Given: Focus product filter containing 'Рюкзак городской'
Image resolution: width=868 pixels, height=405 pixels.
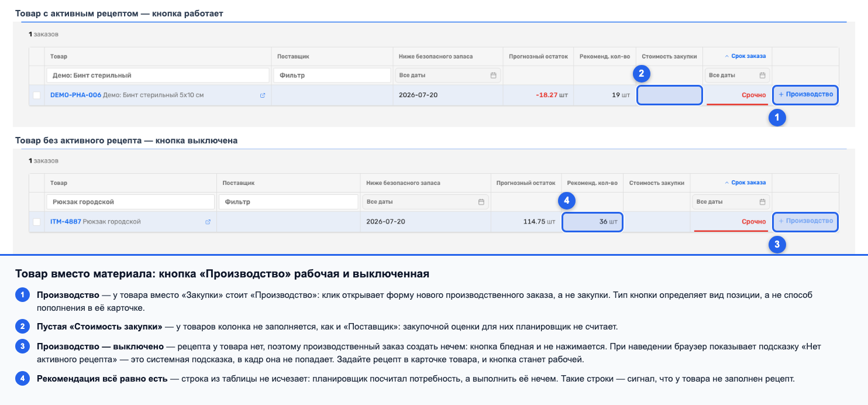Looking at the screenshot, I should click(130, 202).
